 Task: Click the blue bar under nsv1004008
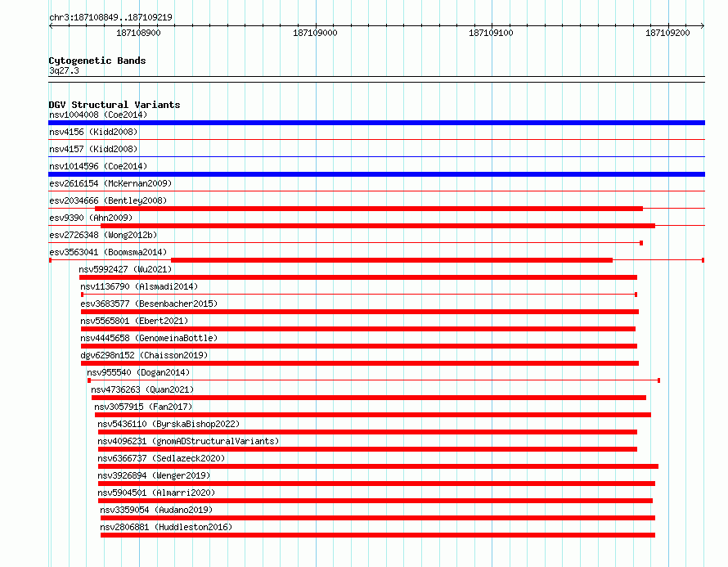376,123
